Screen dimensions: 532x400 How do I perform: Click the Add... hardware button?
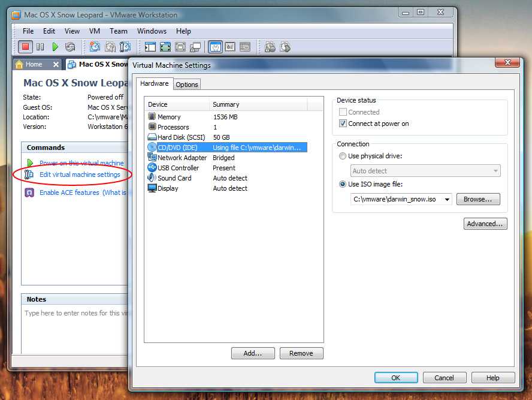pos(253,353)
